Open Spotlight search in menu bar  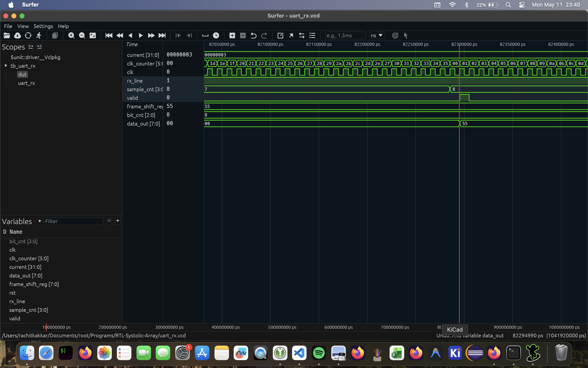[508, 5]
